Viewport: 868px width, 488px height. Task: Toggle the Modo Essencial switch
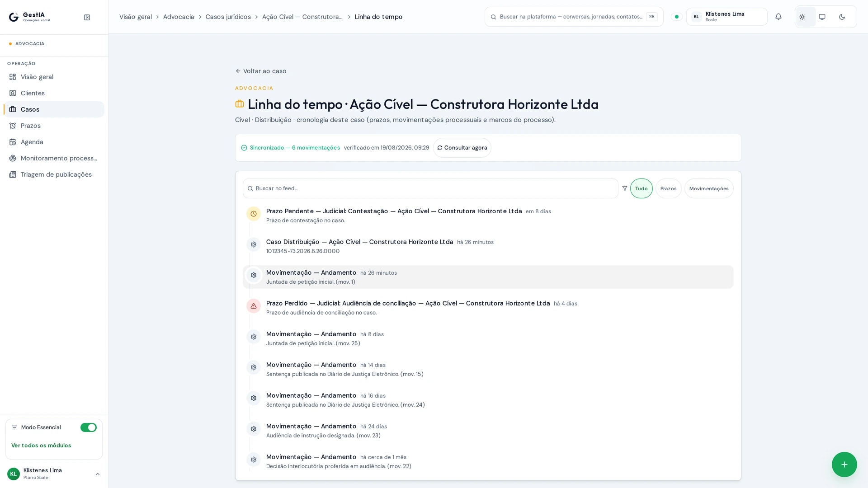pyautogui.click(x=89, y=427)
